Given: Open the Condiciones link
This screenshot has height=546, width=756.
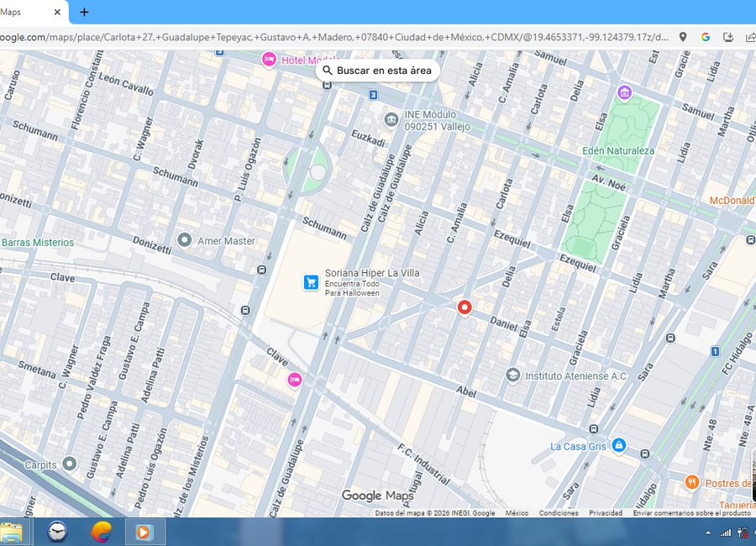Looking at the screenshot, I should coord(559,512).
